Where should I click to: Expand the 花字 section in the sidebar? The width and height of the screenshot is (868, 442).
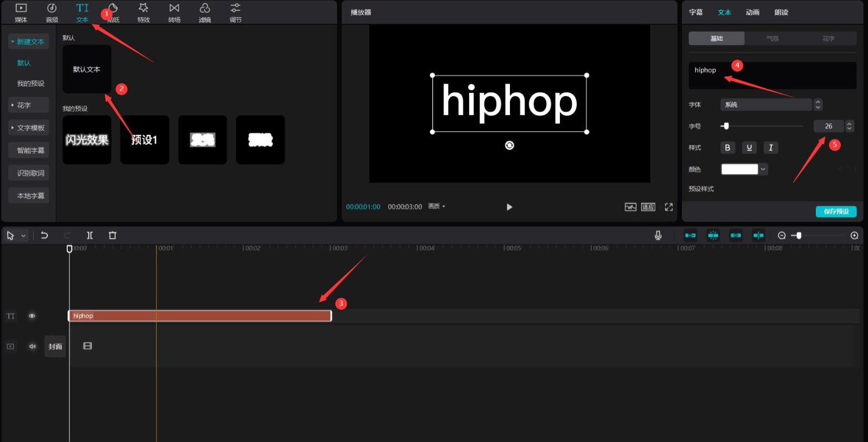pyautogui.click(x=28, y=105)
